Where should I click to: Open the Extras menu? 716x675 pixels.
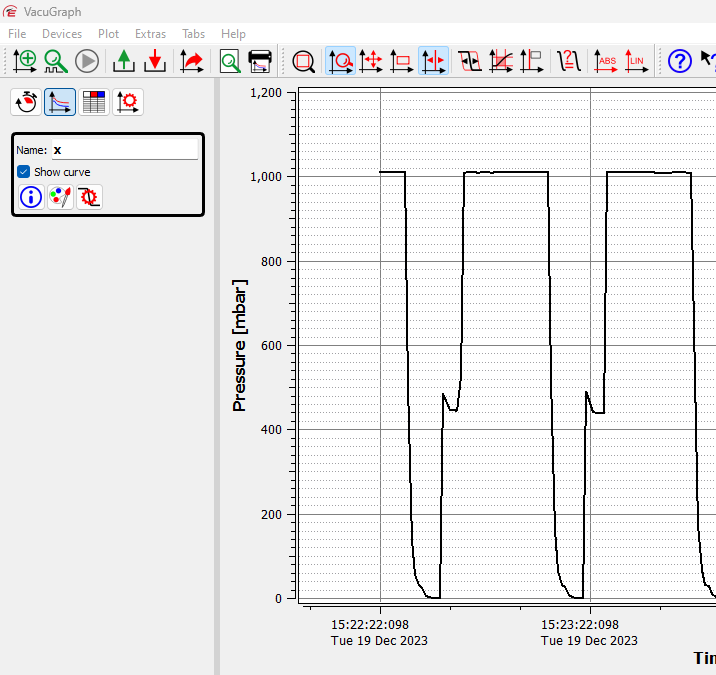[x=150, y=34]
